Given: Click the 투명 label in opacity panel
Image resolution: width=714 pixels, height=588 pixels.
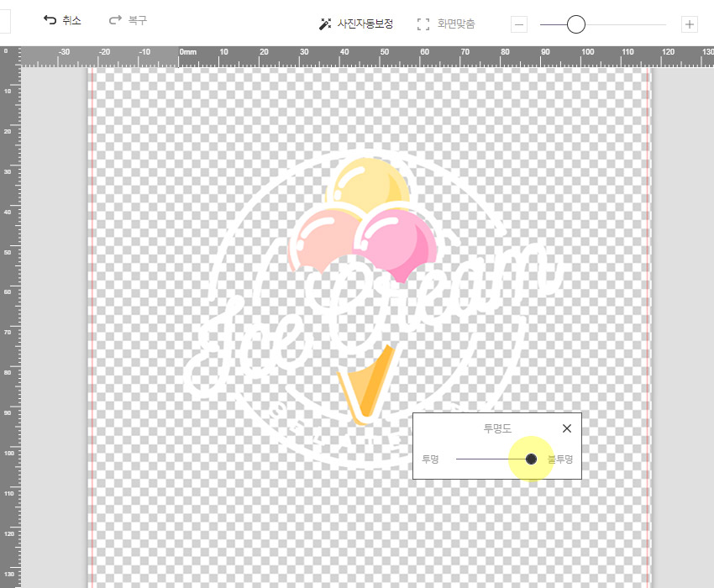Looking at the screenshot, I should tap(431, 459).
